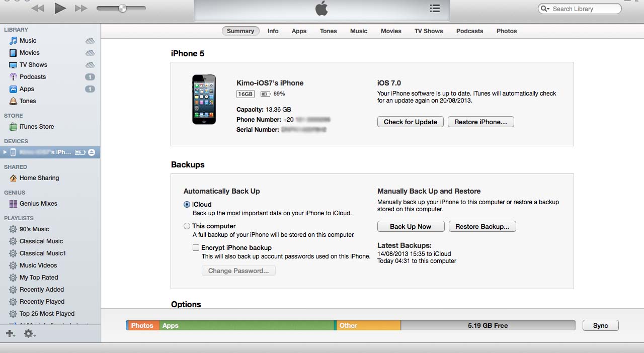Open the Recently Added playlist
Screen dimensions: 644x353
[42, 290]
